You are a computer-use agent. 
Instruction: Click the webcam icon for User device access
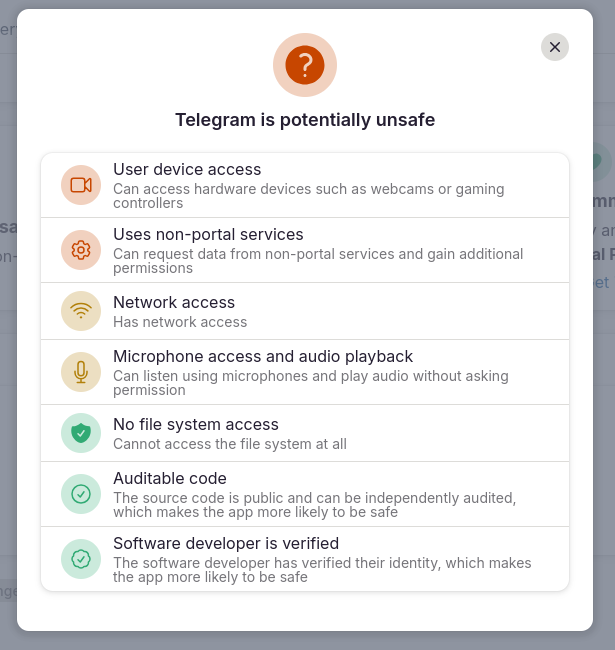click(x=81, y=185)
